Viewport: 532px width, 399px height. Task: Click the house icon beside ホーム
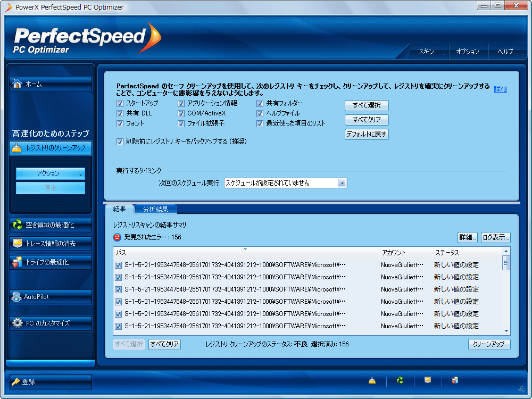point(17,84)
